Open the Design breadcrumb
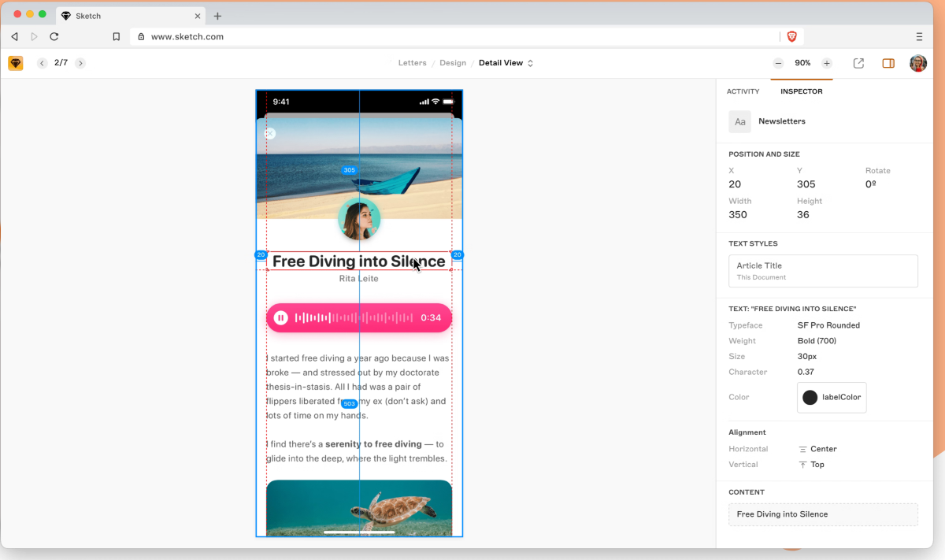Screen dimensions: 945x560 (453, 63)
